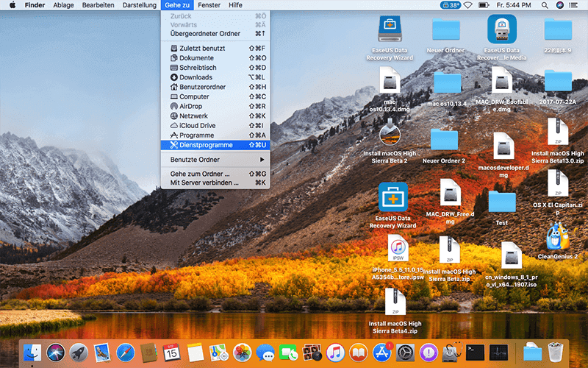Go to iCloud Drive
Screen dimensions: 588x368
coord(215,125)
